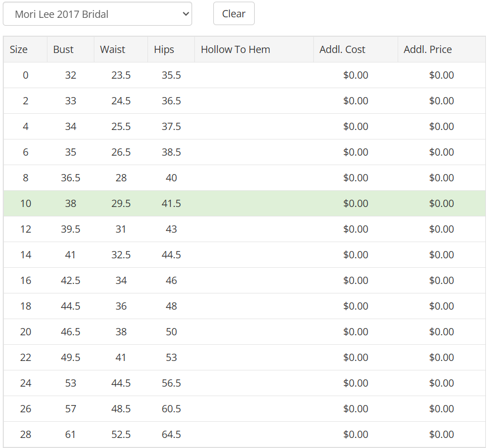Click the Size column header
The width and height of the screenshot is (487, 448).
tap(25, 50)
